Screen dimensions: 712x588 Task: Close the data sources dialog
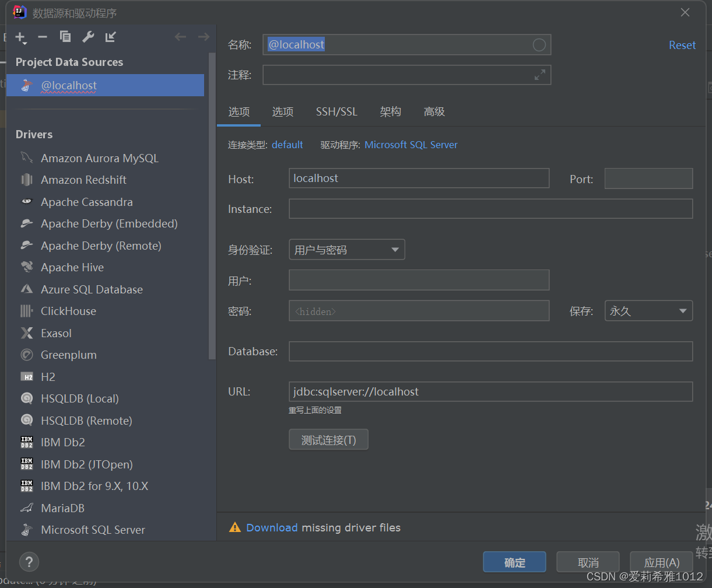[x=685, y=12]
